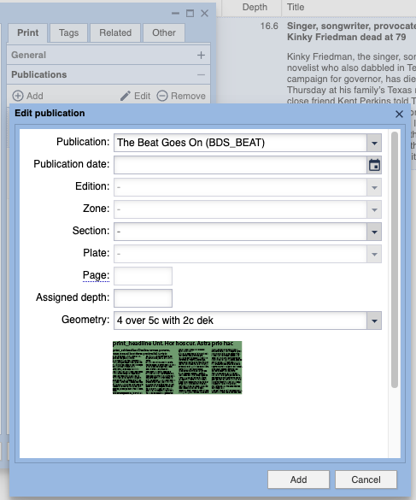
Task: Click the Cancel button
Action: pyautogui.click(x=366, y=480)
